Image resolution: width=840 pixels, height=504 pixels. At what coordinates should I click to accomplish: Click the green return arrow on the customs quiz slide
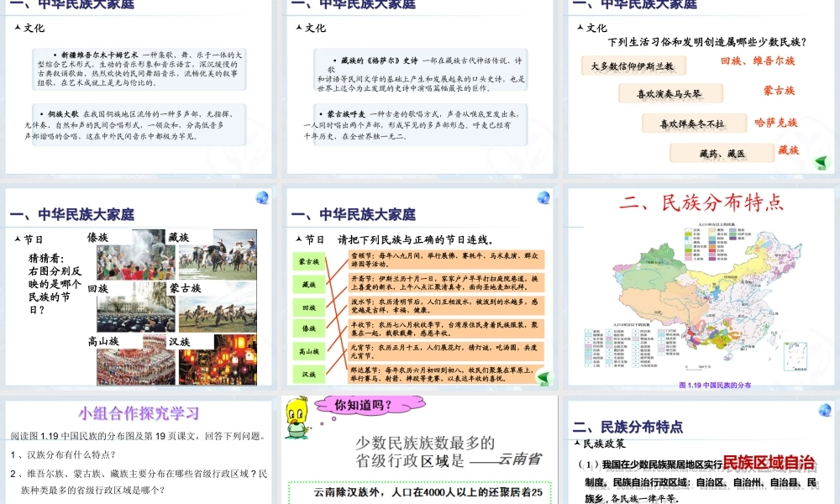click(x=822, y=162)
